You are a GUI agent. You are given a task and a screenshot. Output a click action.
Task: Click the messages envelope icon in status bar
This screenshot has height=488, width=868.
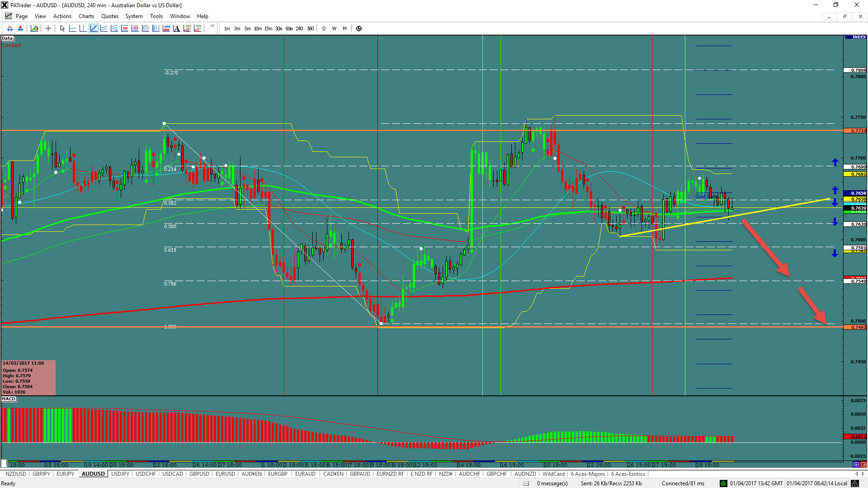[526, 483]
